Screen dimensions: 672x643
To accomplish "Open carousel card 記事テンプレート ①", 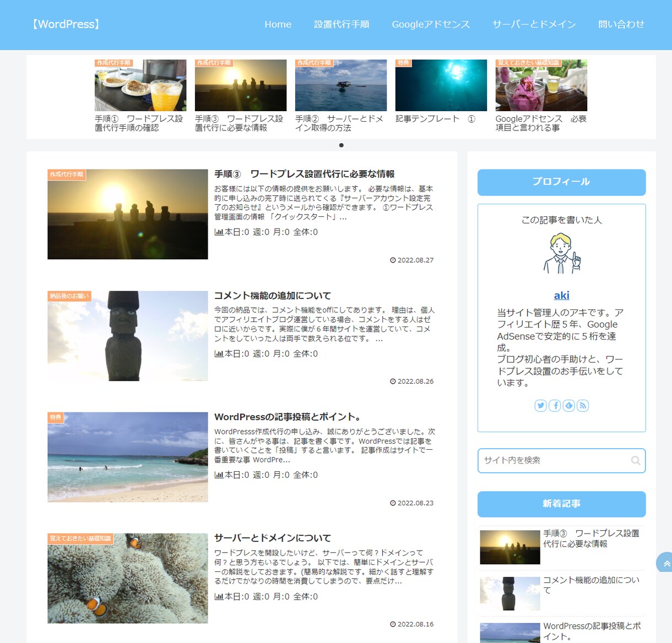I will 441,91.
